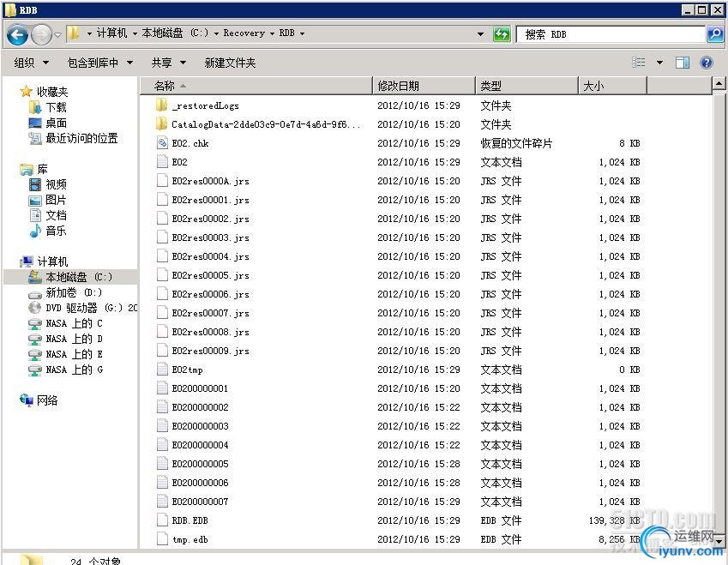Viewport: 728px width, 565px height.
Task: Select file E02res00005.jrs
Action: pyautogui.click(x=210, y=275)
